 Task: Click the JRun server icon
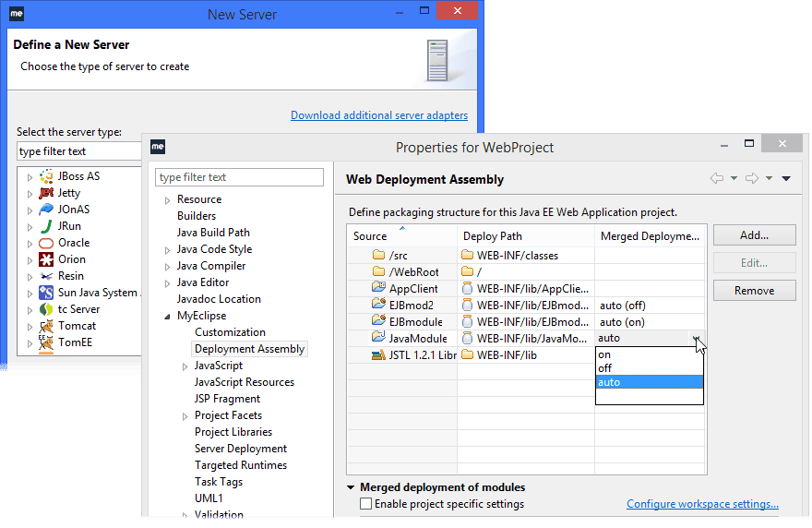click(x=46, y=226)
